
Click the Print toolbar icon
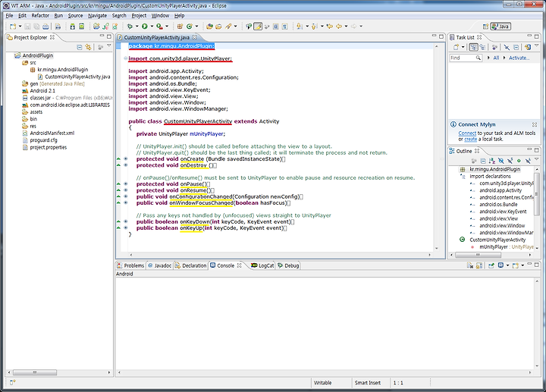click(x=45, y=26)
